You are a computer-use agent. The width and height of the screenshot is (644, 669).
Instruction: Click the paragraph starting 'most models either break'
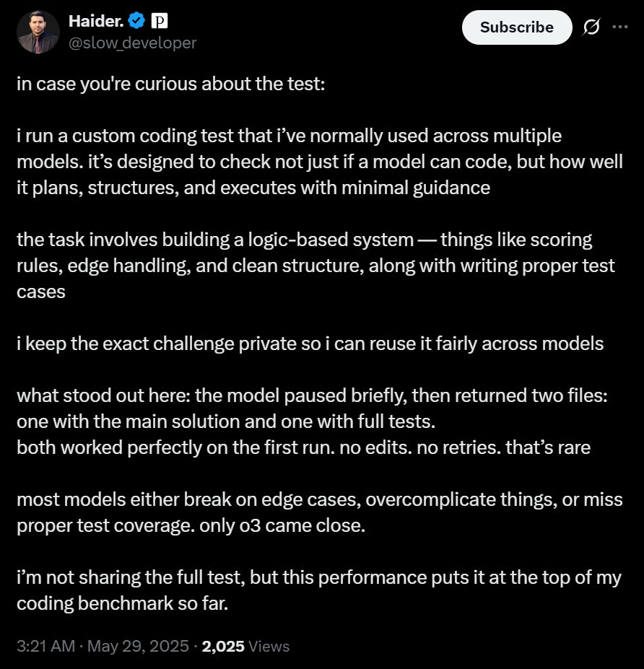pos(320,512)
